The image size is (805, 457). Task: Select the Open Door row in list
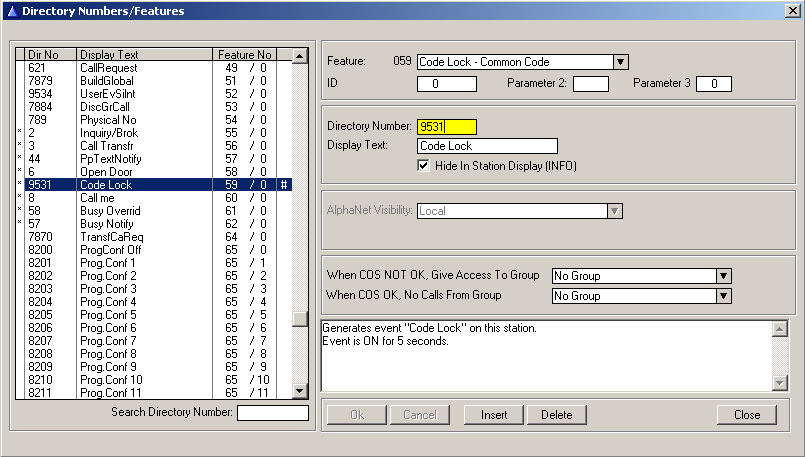pyautogui.click(x=150, y=172)
